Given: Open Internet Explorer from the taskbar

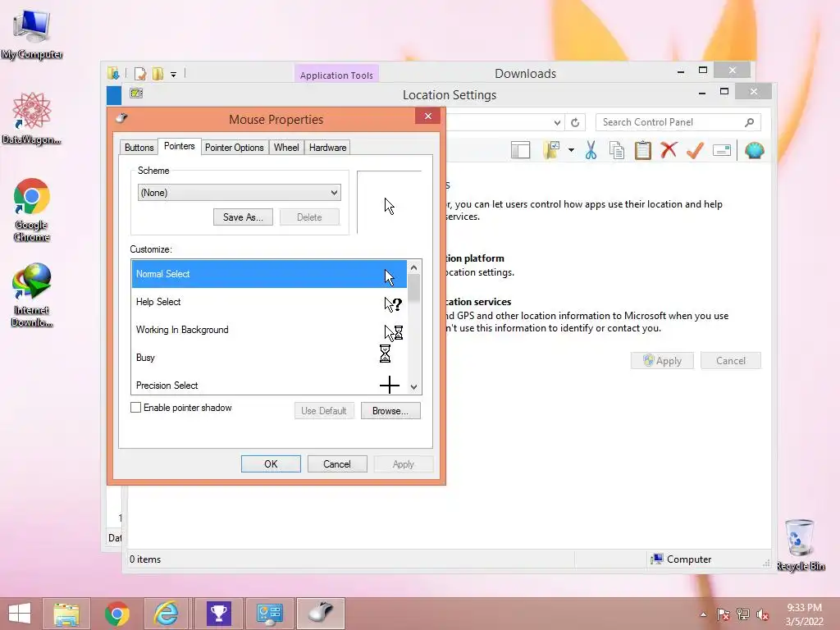Looking at the screenshot, I should pos(167,614).
